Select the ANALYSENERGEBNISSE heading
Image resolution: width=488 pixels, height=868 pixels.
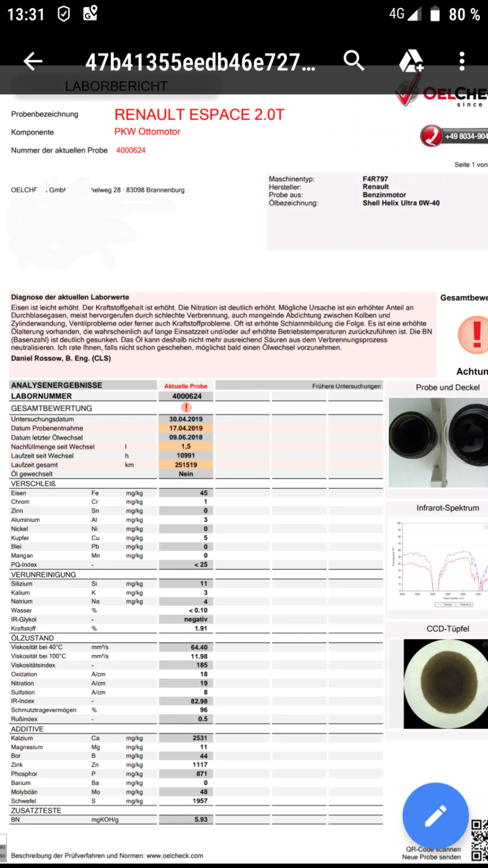[x=57, y=385]
